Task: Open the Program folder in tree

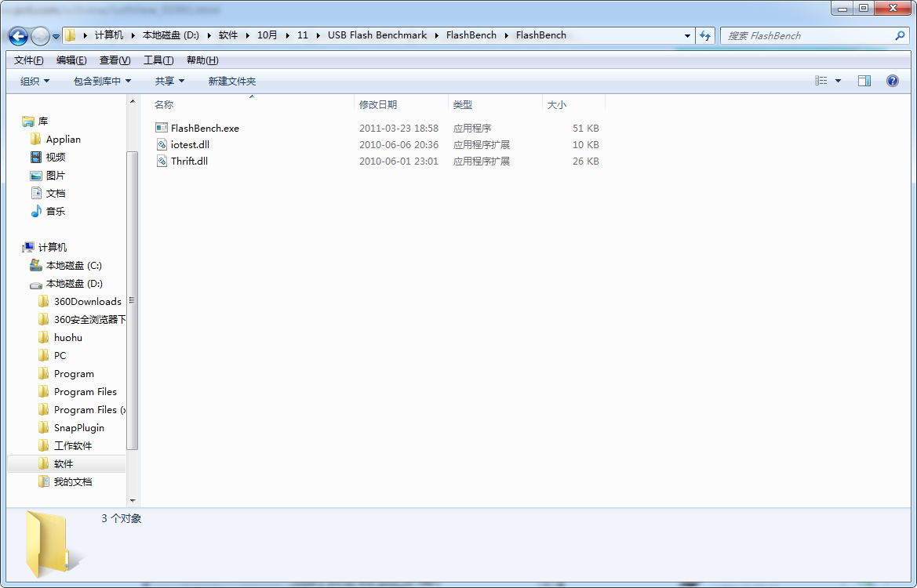Action: (x=74, y=373)
